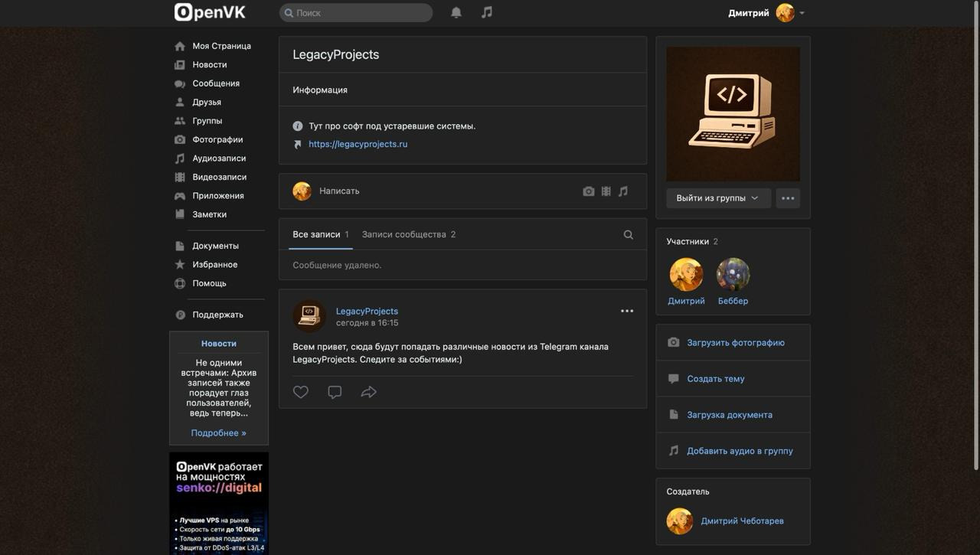The height and width of the screenshot is (555, 980).
Task: Open the post timestamp сегодня в 16:15
Action: [367, 323]
